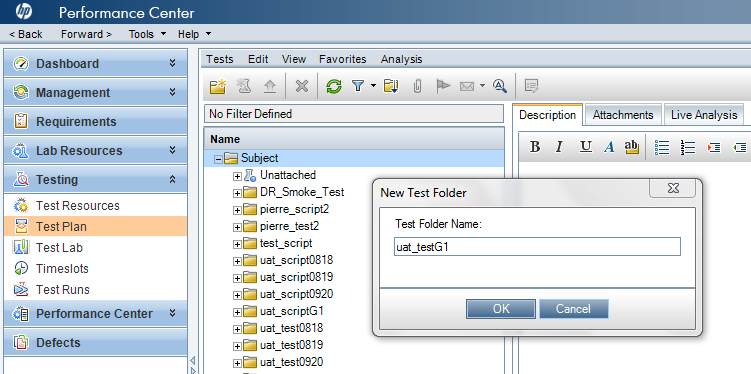
Task: Toggle Italic in description editor
Action: (x=558, y=147)
